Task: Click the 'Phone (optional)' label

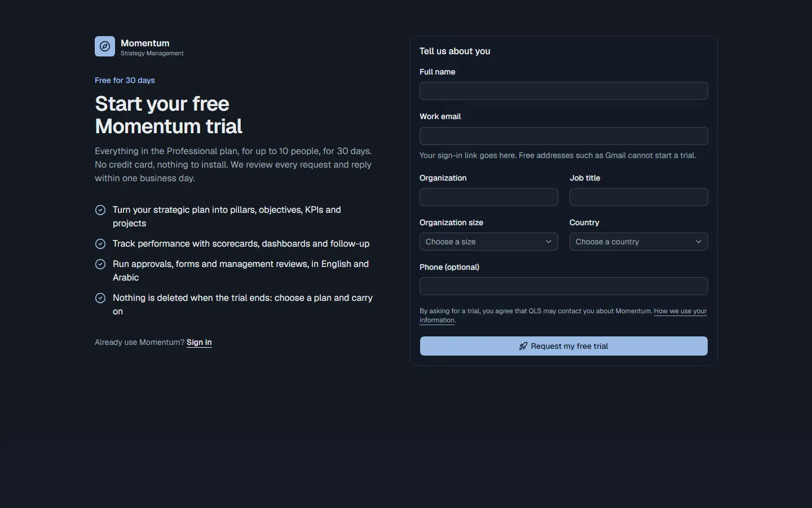Action: coord(449,267)
